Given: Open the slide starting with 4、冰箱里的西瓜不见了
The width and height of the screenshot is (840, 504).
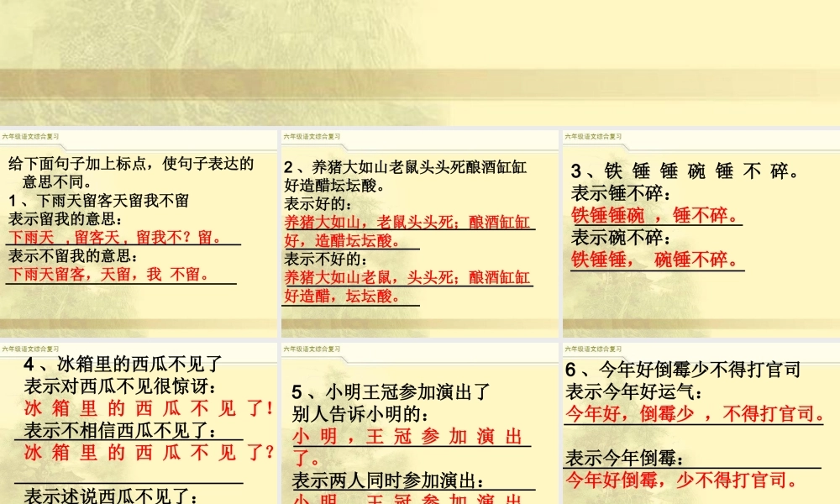Looking at the screenshot, I should 139,423.
